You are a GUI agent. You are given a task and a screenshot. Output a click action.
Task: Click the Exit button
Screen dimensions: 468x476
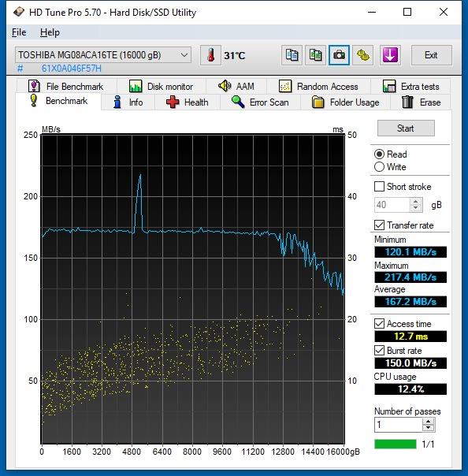click(x=431, y=55)
